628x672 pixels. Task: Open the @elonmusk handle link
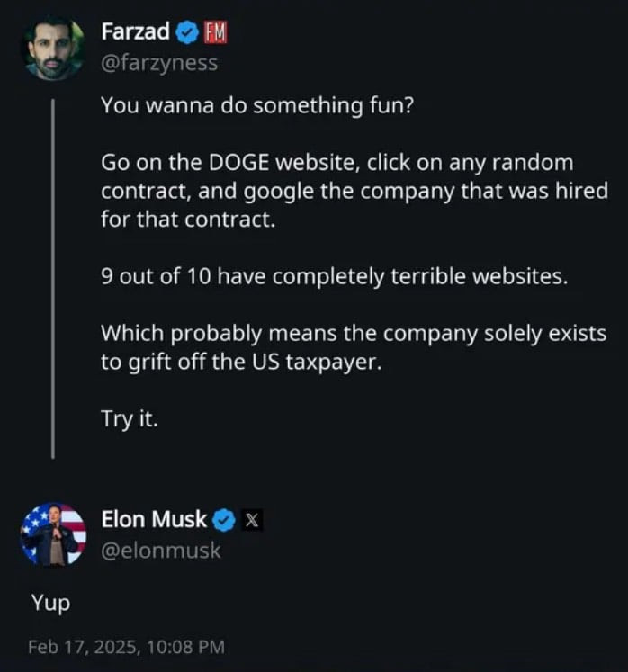tap(161, 550)
